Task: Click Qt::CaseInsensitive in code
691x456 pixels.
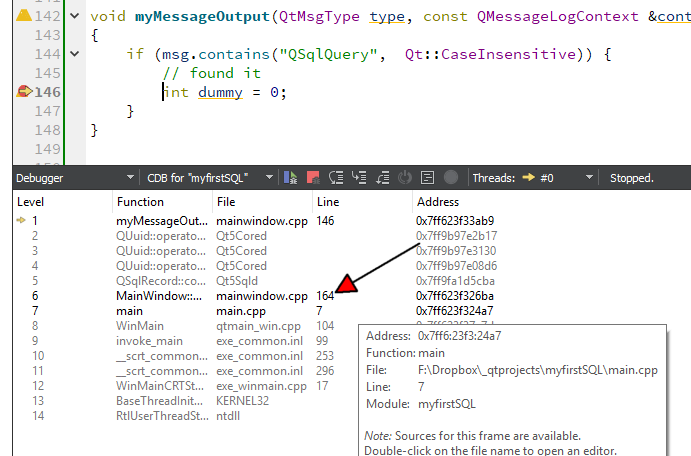Action: coord(490,54)
